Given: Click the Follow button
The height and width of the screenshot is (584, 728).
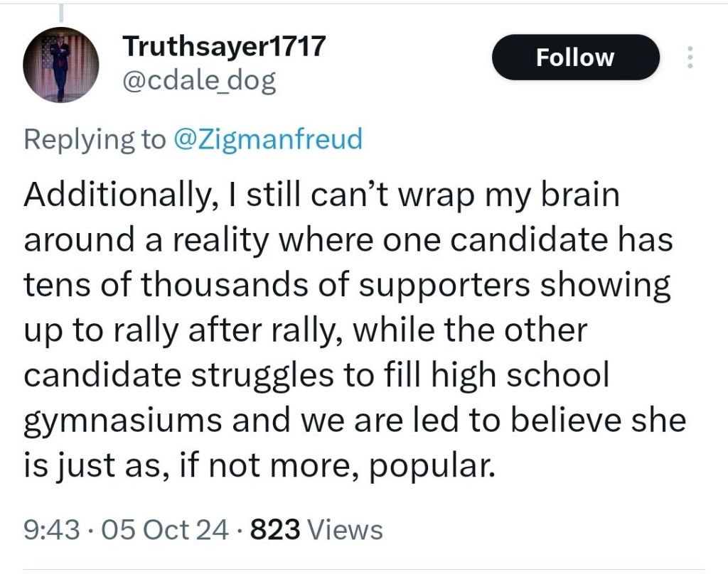Looking at the screenshot, I should 575,58.
